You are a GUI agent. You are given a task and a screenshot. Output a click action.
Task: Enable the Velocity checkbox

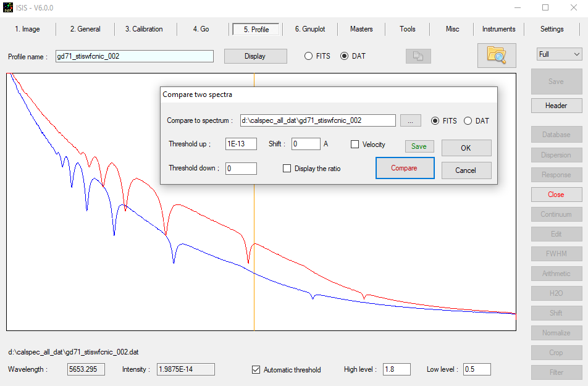(355, 145)
